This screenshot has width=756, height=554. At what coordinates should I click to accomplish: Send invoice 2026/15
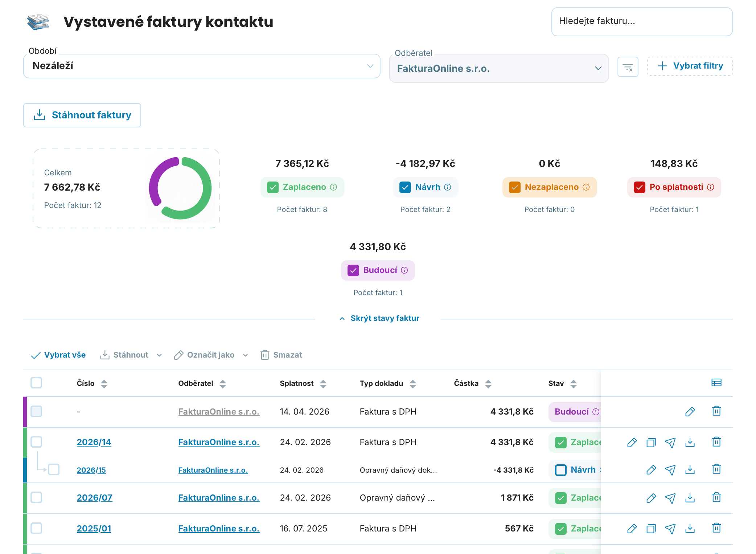click(x=670, y=470)
